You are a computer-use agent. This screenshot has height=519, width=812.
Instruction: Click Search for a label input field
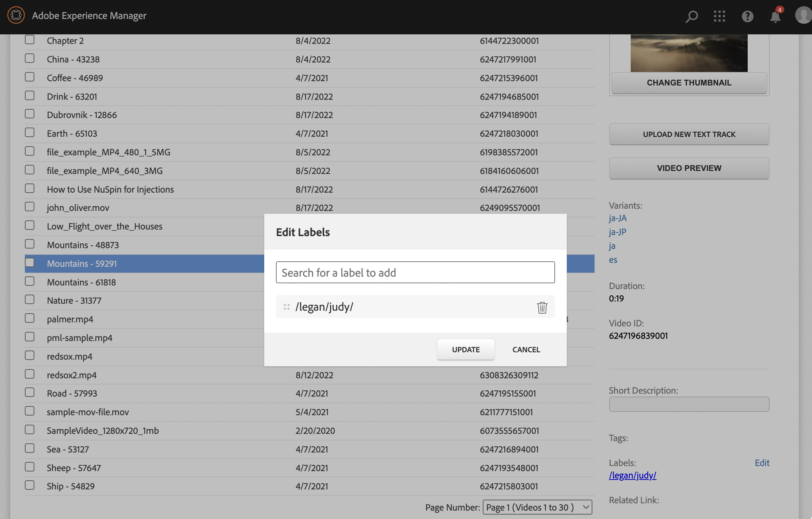point(415,272)
